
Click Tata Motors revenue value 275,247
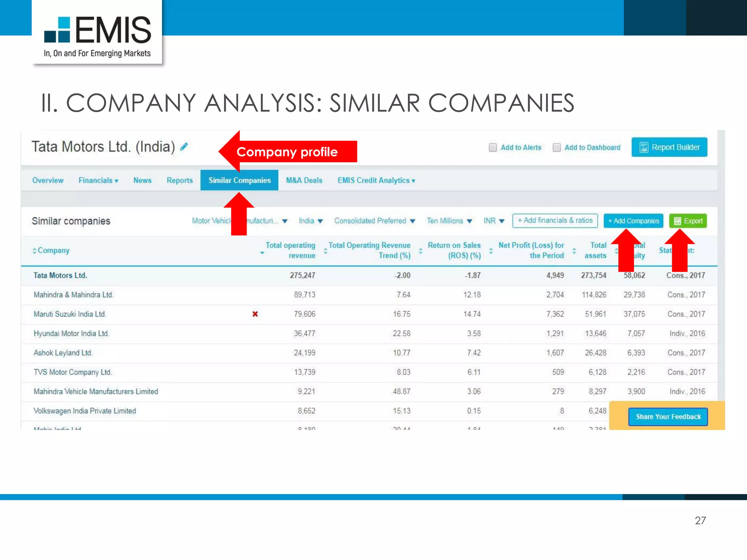302,275
